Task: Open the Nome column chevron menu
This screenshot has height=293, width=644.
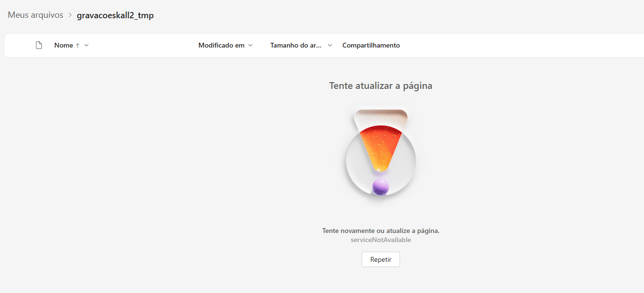Action: tap(86, 45)
